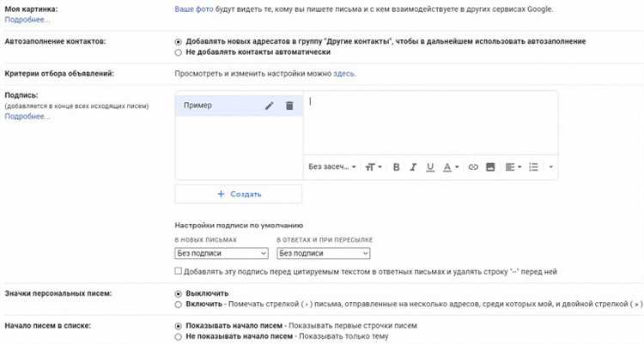Open the text size menu

(x=374, y=167)
